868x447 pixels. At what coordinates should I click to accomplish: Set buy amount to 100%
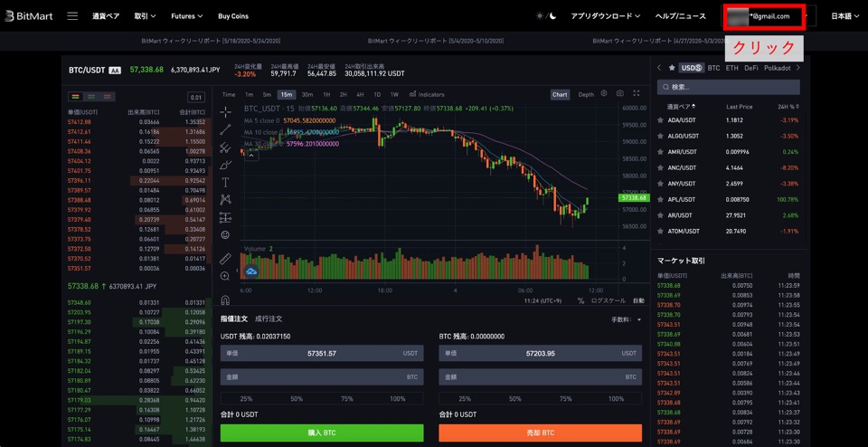click(x=398, y=399)
